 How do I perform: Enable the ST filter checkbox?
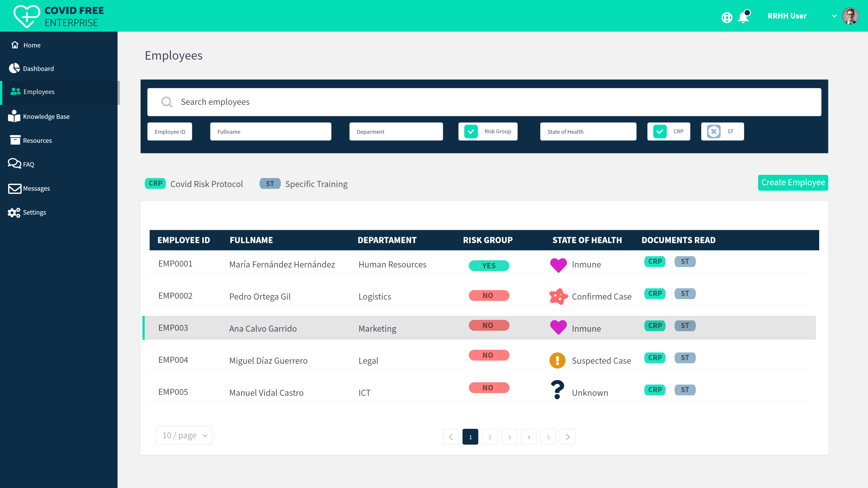714,131
